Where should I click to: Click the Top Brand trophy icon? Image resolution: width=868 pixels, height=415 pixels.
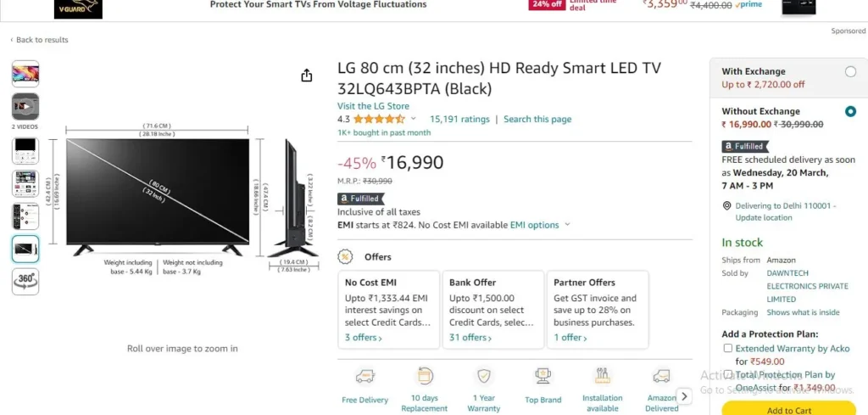(x=543, y=377)
